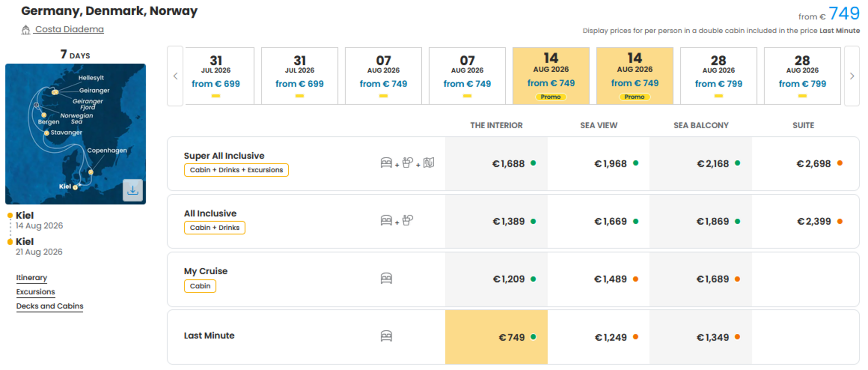
Task: Click the My Cruise fare title
Action: [206, 271]
